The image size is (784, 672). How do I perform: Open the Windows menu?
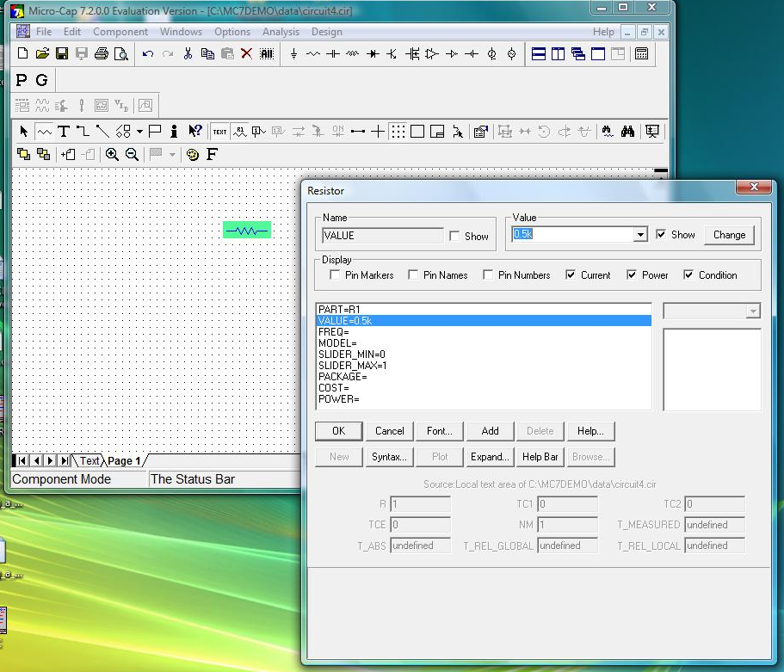pyautogui.click(x=181, y=32)
